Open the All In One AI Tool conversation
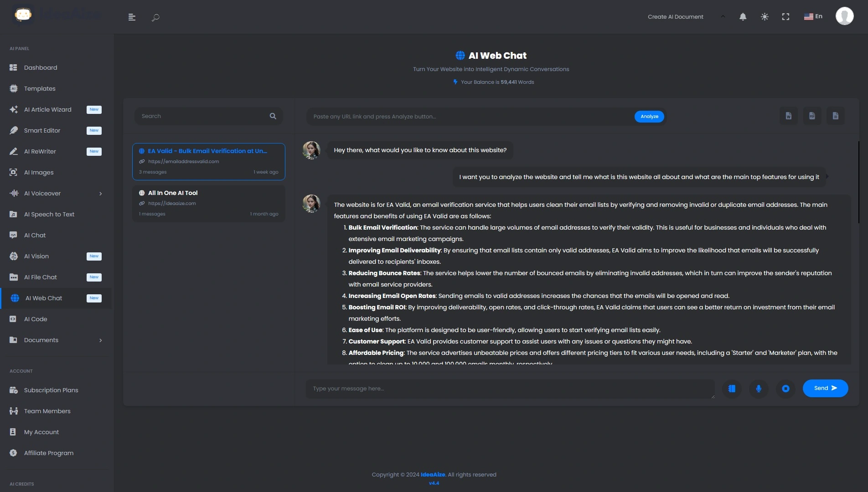 pos(208,203)
